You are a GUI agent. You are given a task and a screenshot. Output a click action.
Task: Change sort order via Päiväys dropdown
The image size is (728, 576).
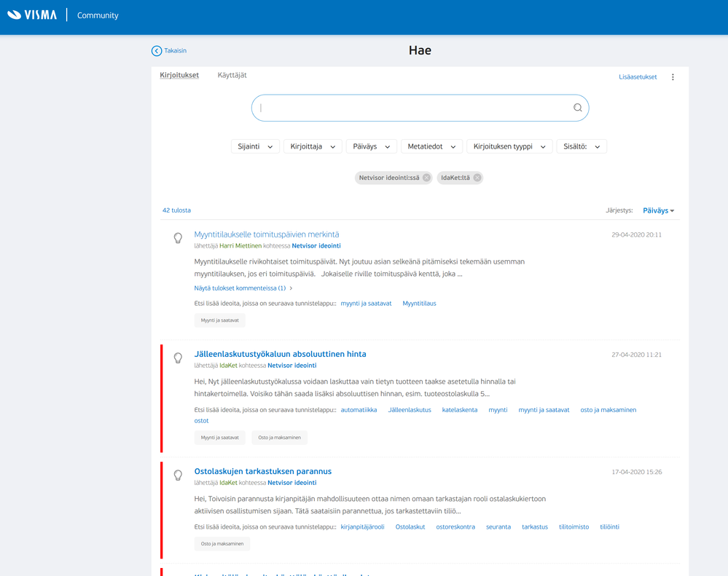(x=658, y=210)
